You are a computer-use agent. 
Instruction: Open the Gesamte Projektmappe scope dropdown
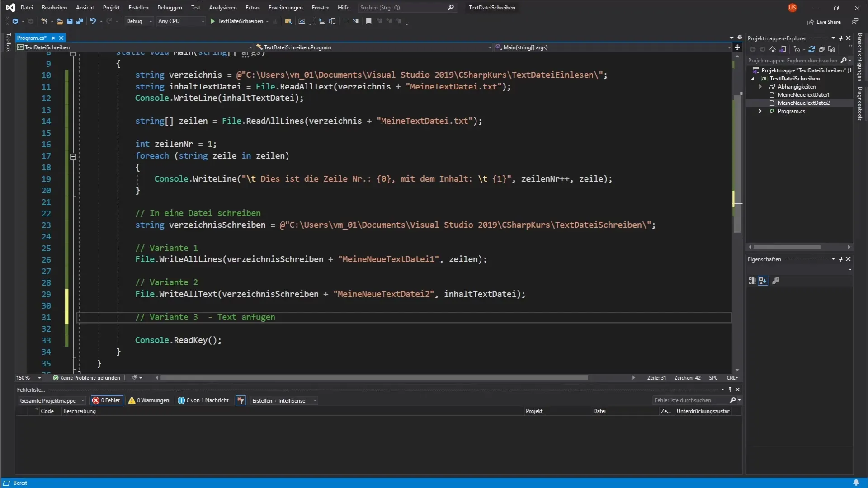(x=52, y=401)
